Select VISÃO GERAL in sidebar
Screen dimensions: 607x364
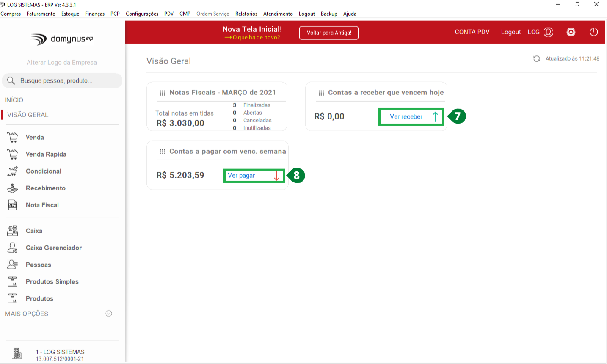tap(28, 115)
